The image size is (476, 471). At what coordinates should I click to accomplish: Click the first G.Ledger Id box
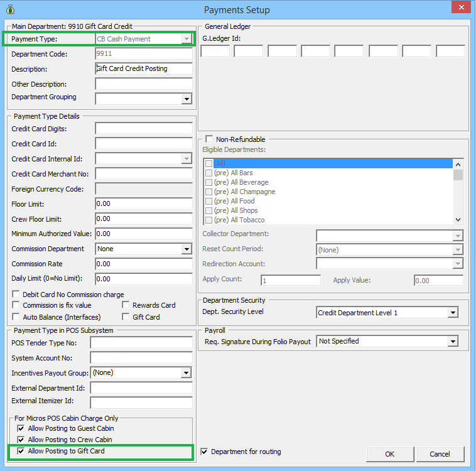(215, 51)
